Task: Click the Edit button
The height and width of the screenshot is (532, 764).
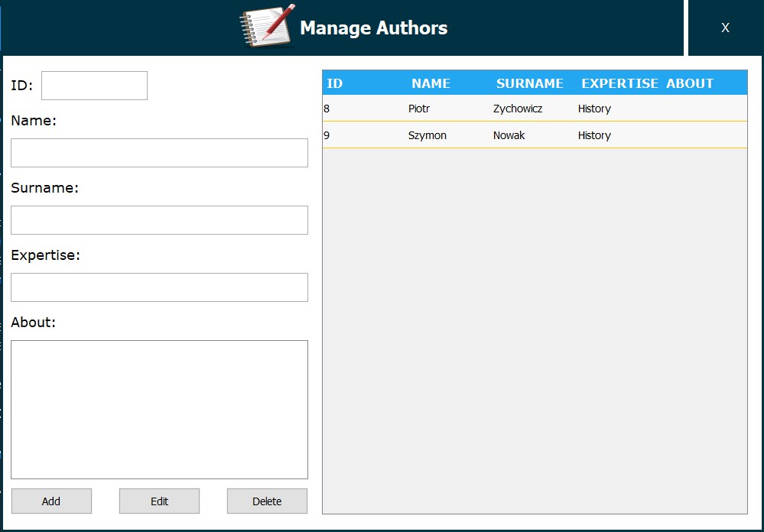Action: (159, 501)
